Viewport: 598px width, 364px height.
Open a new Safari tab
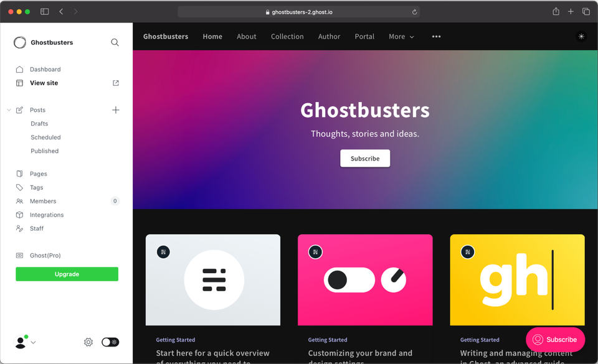pyautogui.click(x=571, y=11)
